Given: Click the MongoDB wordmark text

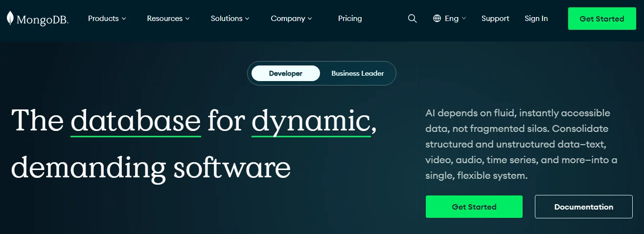Looking at the screenshot, I should (42, 20).
